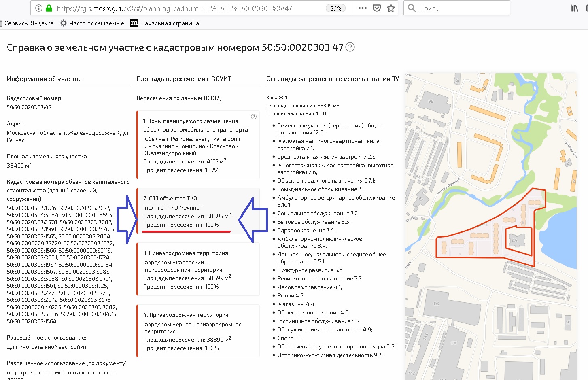Select card 1 Зоны планируемого размещения

coord(198,145)
